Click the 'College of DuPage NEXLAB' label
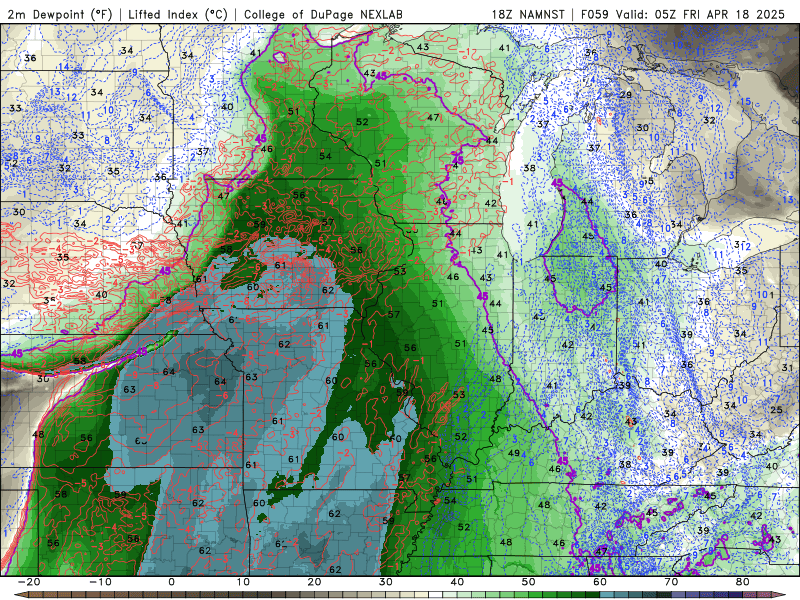 323,14
